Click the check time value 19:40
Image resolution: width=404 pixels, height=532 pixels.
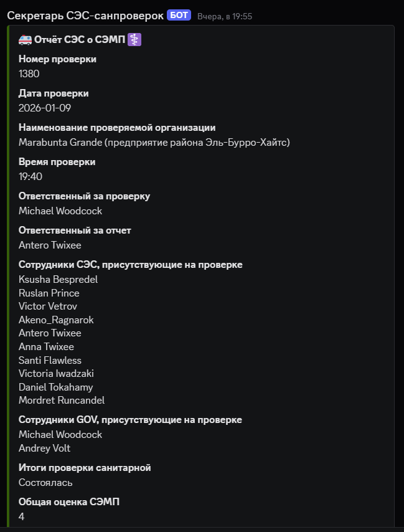pos(31,176)
